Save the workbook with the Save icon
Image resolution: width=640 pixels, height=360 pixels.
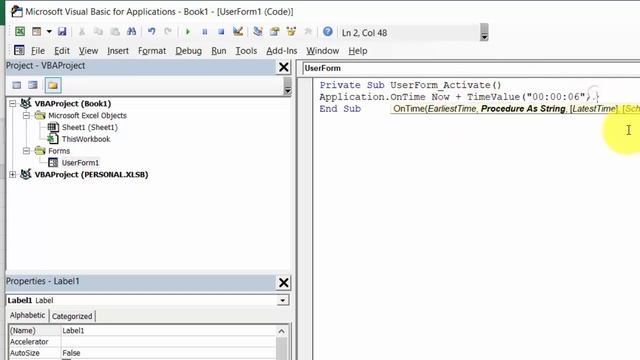tap(62, 31)
